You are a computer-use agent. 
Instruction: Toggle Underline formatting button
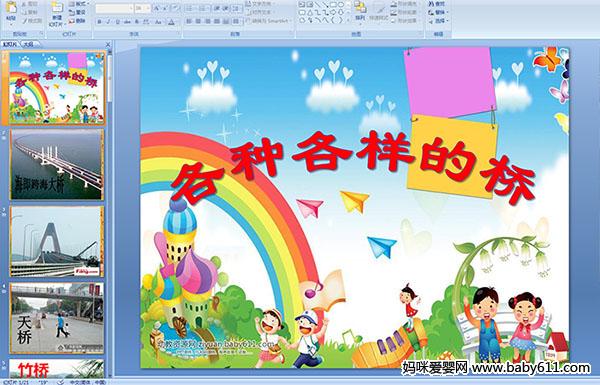pos(117,22)
